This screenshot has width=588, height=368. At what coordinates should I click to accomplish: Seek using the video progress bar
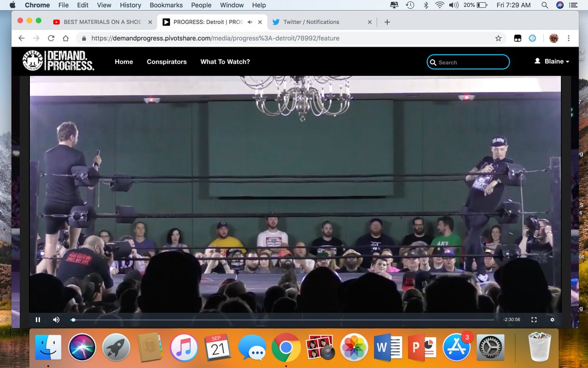click(x=283, y=320)
